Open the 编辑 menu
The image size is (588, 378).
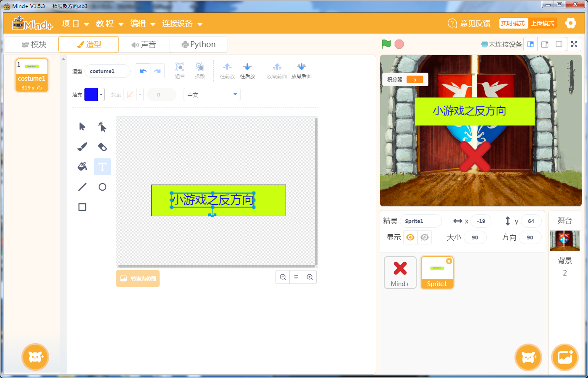point(143,24)
